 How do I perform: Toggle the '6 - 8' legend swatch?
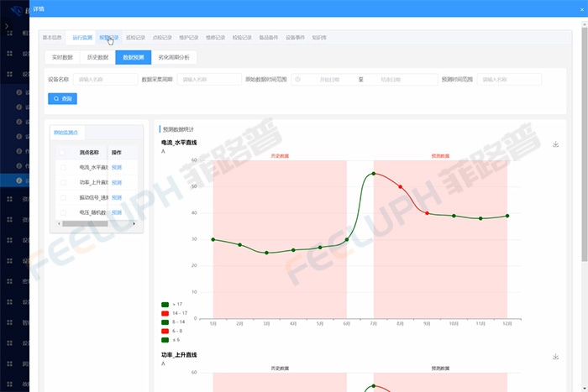[x=165, y=331]
